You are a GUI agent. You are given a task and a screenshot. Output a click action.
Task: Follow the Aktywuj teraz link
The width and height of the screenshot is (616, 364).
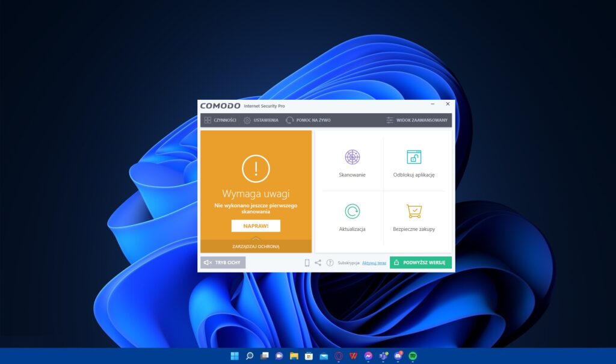click(x=374, y=263)
